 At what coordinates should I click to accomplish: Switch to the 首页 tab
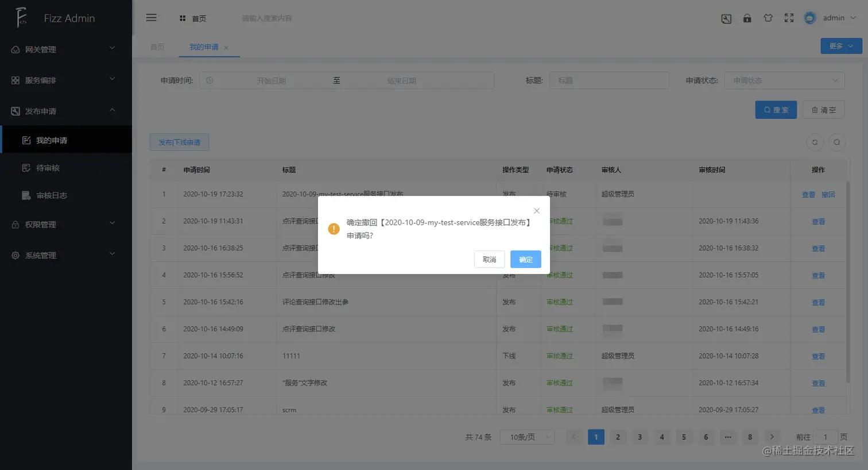(157, 47)
